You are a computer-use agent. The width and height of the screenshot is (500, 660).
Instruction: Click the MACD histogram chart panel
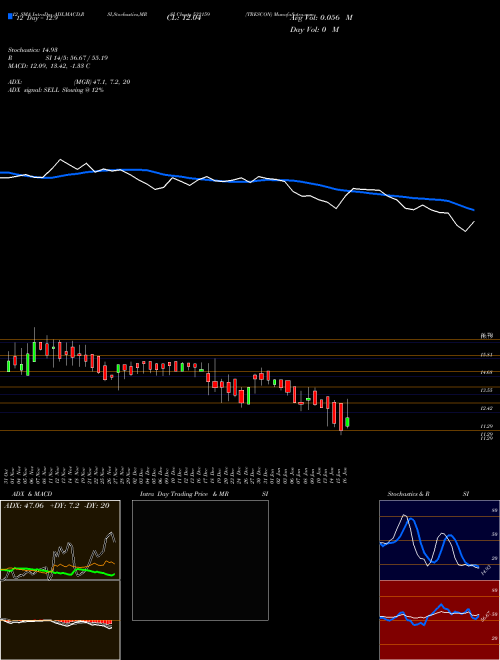coord(60,620)
